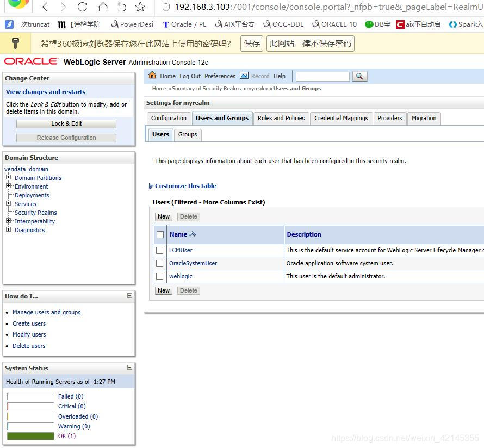Open the ORACLE 10 bookmark

click(x=334, y=24)
